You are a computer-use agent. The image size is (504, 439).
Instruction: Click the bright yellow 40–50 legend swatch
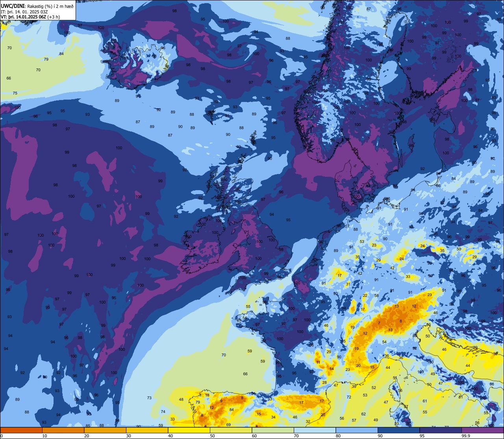coord(189,430)
